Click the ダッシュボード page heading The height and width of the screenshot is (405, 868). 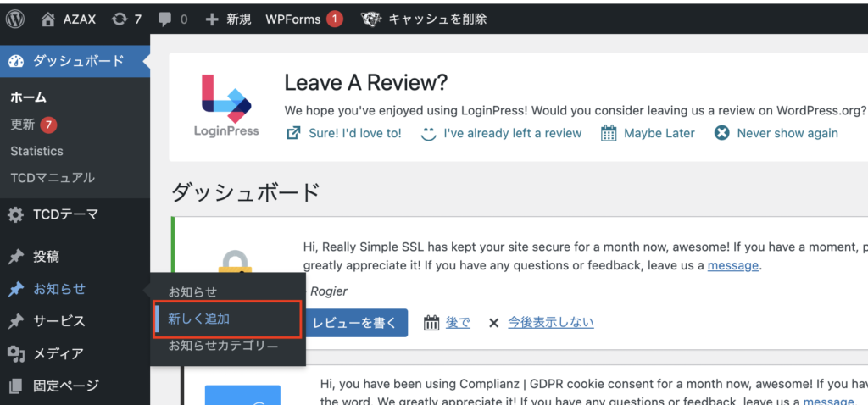pos(246,192)
